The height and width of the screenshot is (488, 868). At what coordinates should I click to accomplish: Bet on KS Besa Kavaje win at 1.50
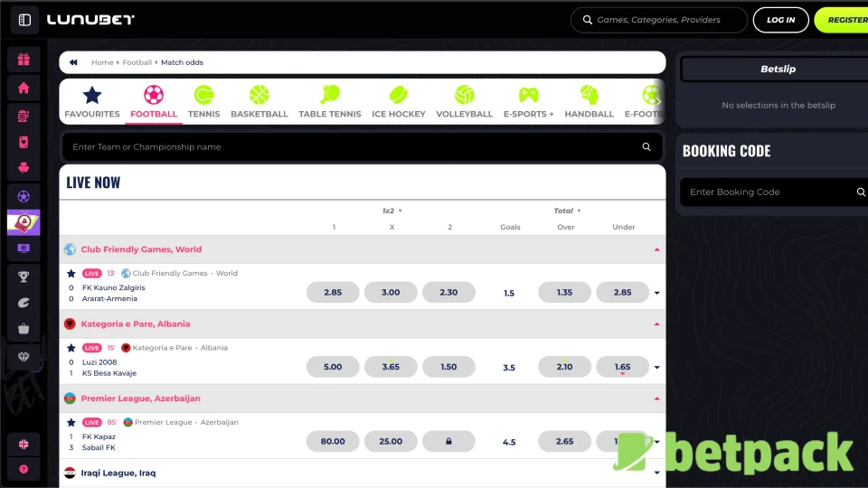(448, 367)
